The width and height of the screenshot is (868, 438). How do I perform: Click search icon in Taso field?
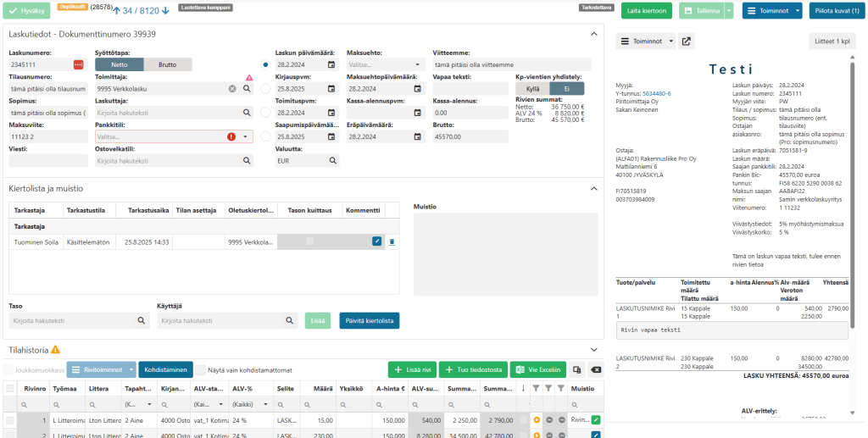click(142, 320)
